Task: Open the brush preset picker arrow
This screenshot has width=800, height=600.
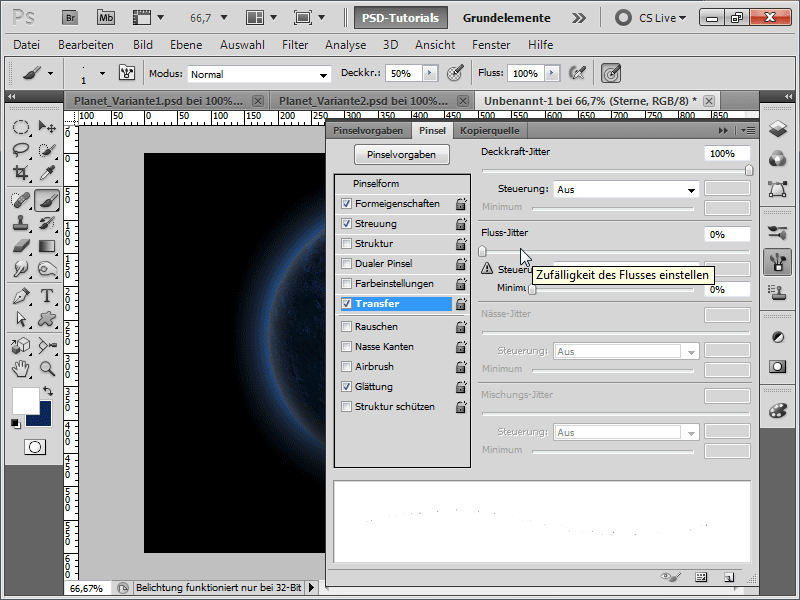Action: coord(102,73)
